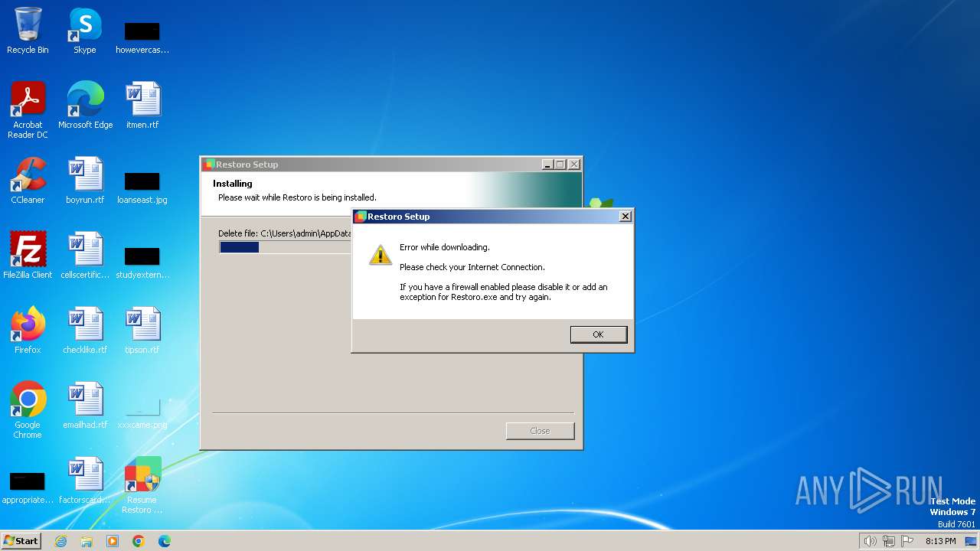Select the factorscard... document
This screenshot has width=980, height=551.
coord(85,481)
